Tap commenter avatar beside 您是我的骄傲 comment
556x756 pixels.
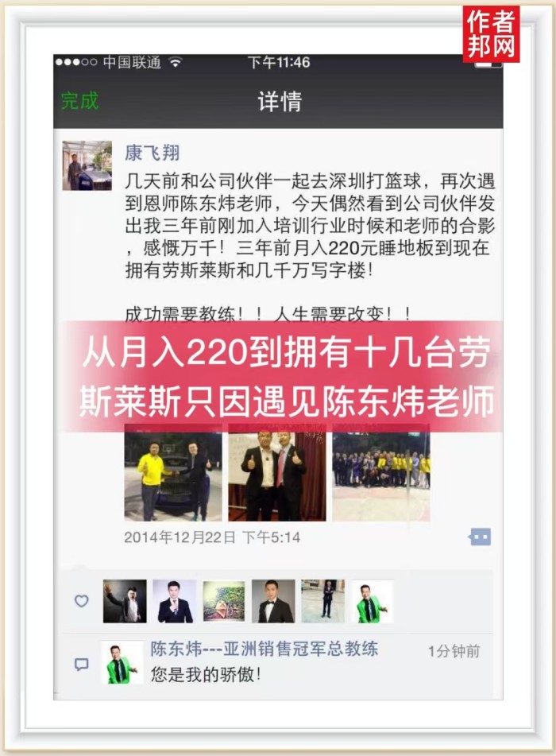point(122,662)
